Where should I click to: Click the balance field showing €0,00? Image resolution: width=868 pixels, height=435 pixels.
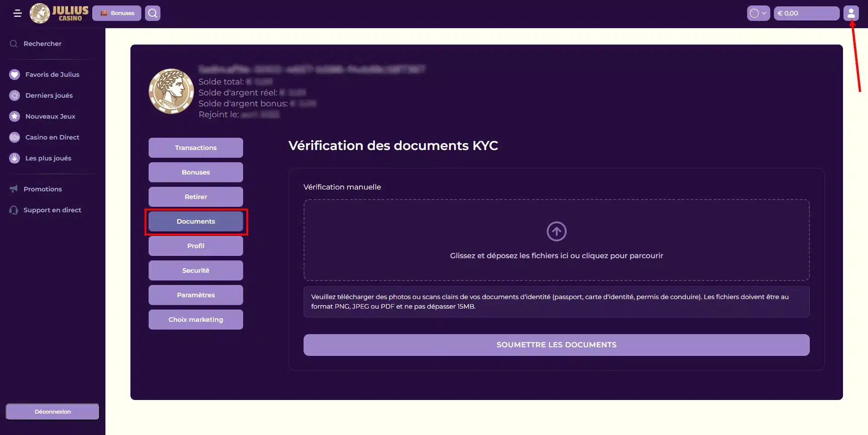coord(806,13)
